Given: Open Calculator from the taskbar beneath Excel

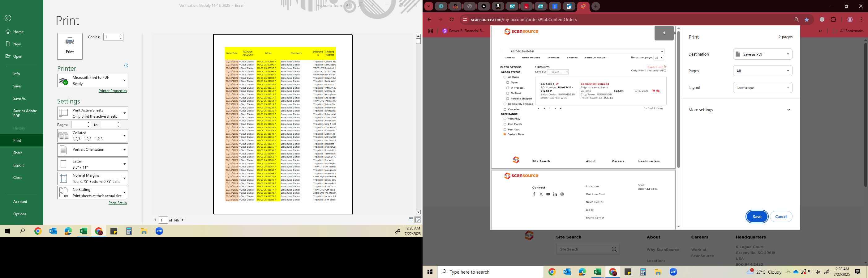Looking at the screenshot, I should pyautogui.click(x=129, y=231).
